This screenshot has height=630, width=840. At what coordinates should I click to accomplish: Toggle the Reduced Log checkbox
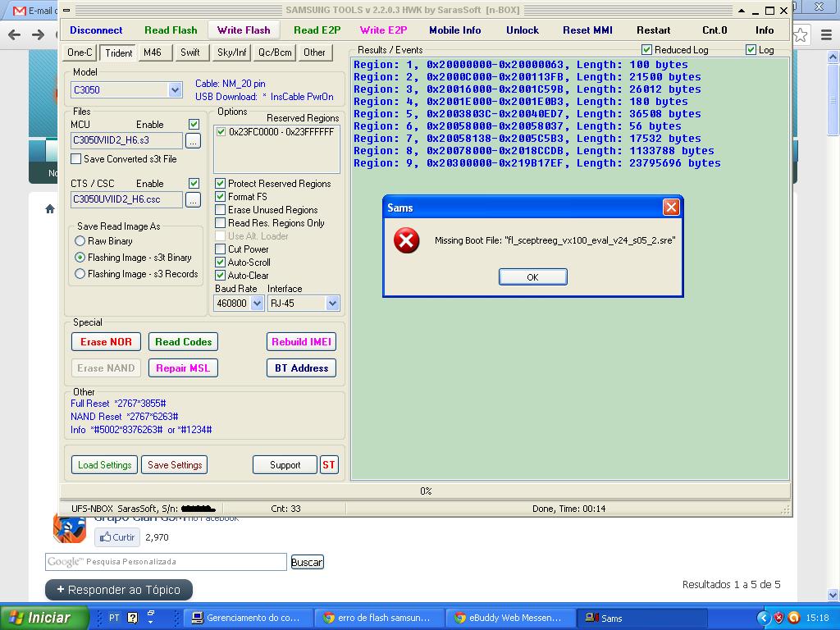tap(646, 50)
